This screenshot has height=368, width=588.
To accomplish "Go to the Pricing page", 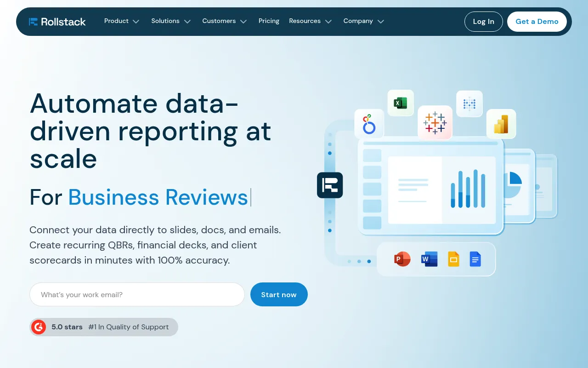I will (269, 21).
